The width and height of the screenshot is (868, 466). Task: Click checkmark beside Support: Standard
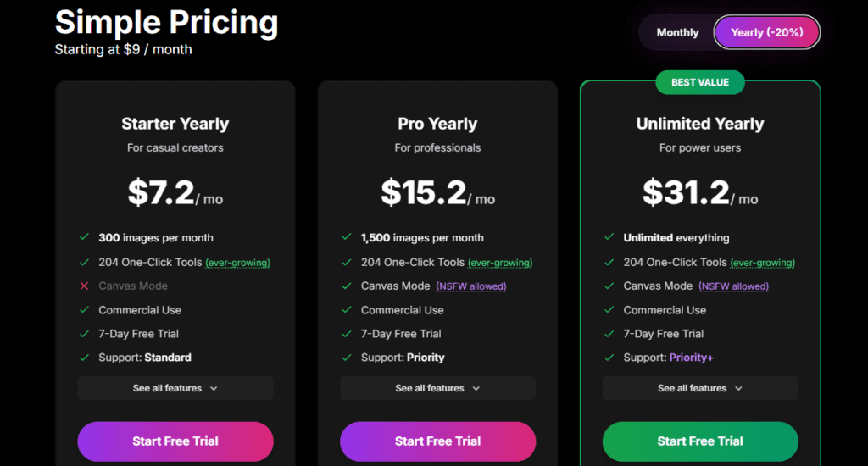[x=84, y=358]
